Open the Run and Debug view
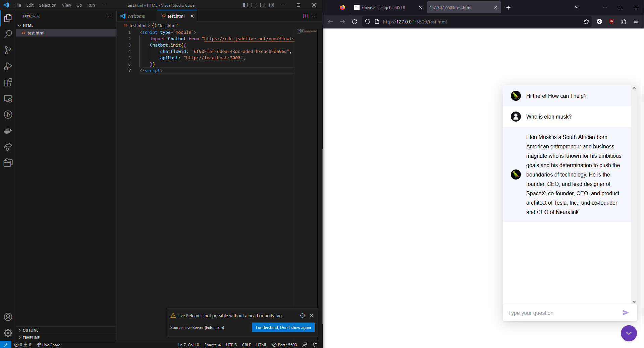 coord(8,66)
